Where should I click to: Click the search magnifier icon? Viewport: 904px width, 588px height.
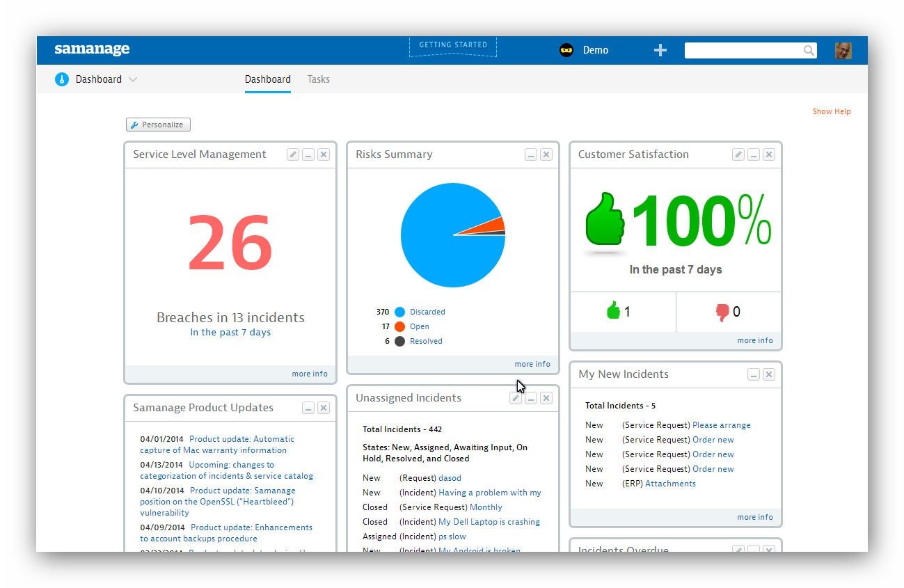coord(809,50)
